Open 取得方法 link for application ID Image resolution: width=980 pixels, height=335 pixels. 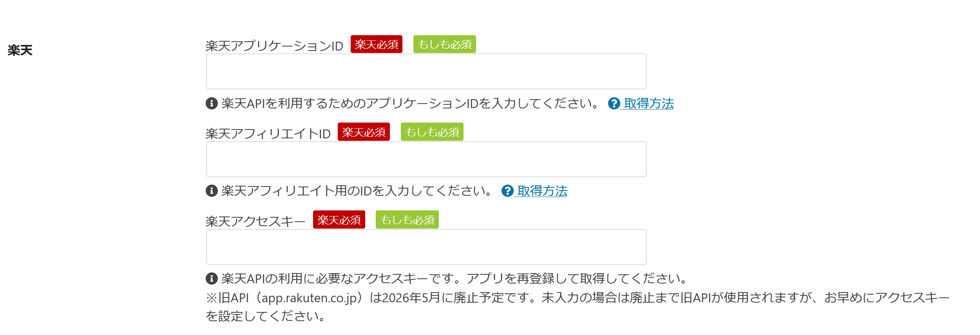coord(649,104)
